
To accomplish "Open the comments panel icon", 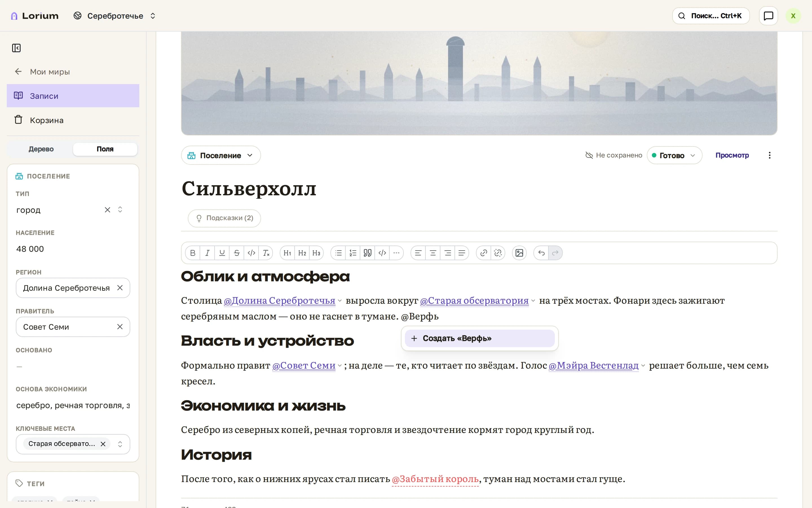I will (768, 16).
